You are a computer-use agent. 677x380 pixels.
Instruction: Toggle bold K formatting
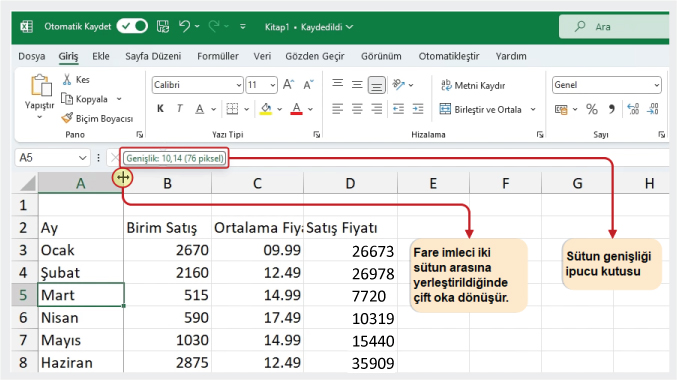click(160, 108)
